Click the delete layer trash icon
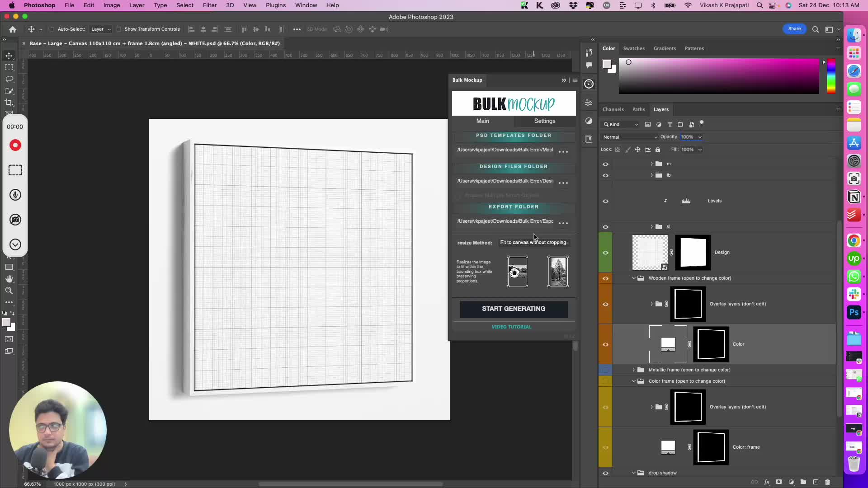The width and height of the screenshot is (868, 488). tap(828, 482)
